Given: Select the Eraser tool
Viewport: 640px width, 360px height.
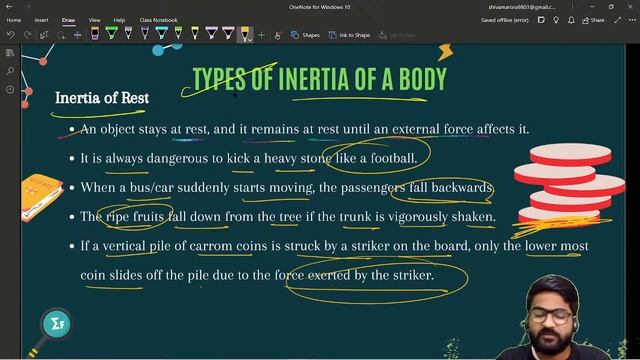Looking at the screenshot, I should [95, 33].
